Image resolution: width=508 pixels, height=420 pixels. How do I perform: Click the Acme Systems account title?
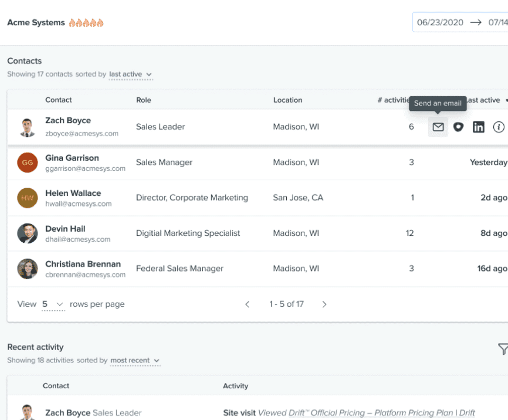36,23
